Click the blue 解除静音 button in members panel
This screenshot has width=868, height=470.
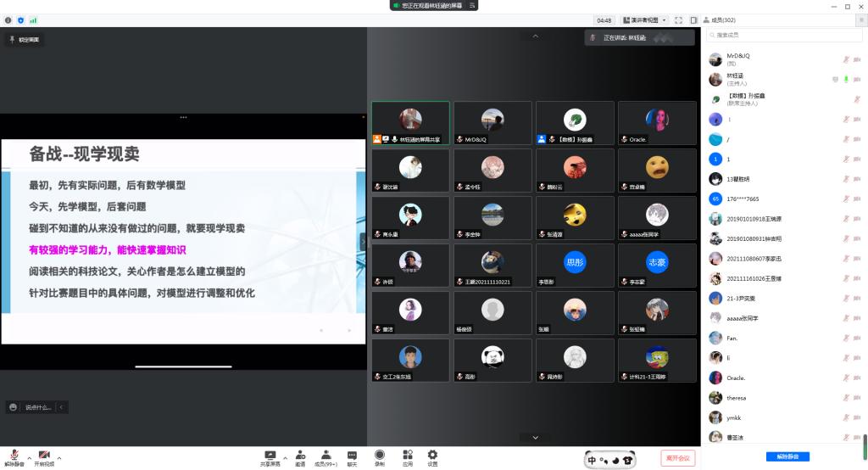click(787, 456)
